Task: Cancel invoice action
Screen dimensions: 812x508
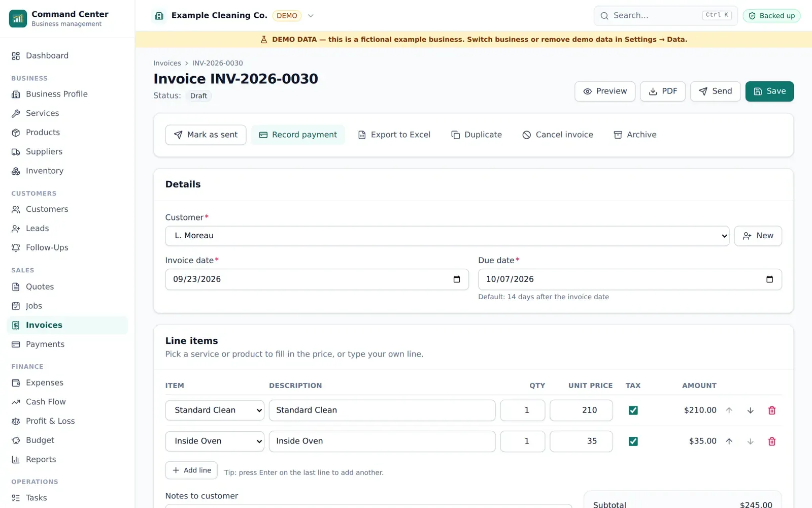Action: pos(558,135)
